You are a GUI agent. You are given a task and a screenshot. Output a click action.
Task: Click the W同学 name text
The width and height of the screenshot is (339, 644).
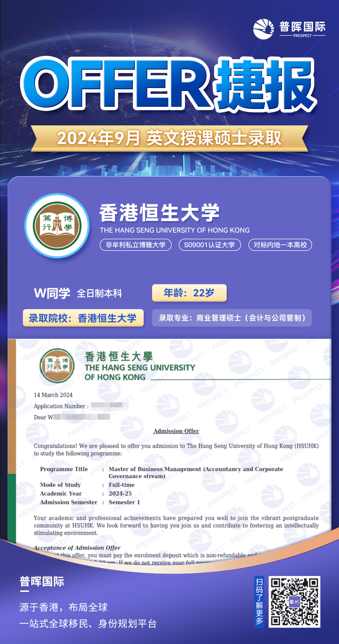pos(52,293)
